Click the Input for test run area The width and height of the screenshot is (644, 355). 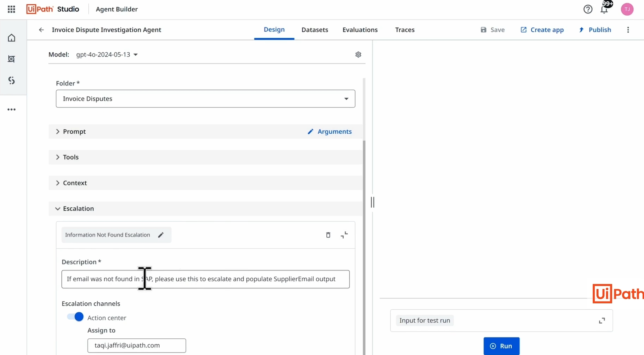click(x=501, y=321)
